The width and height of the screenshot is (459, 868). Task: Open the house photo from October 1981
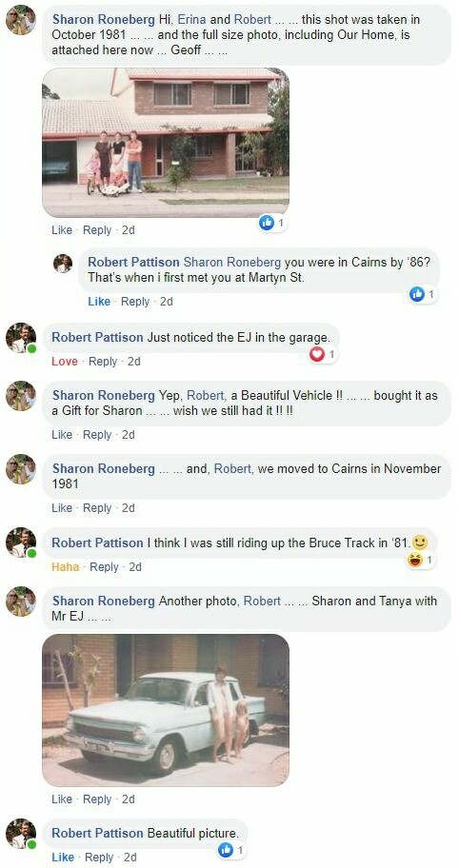tap(166, 142)
